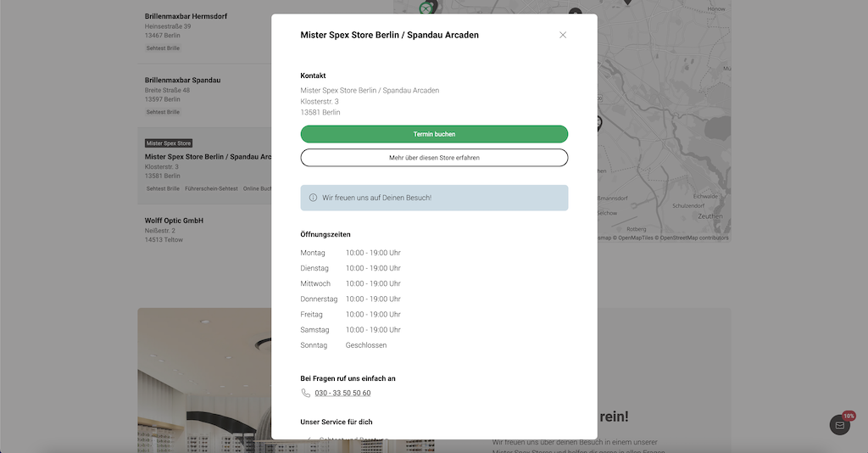Click the dark pin beside the Mister Spex marker

tap(434, 6)
